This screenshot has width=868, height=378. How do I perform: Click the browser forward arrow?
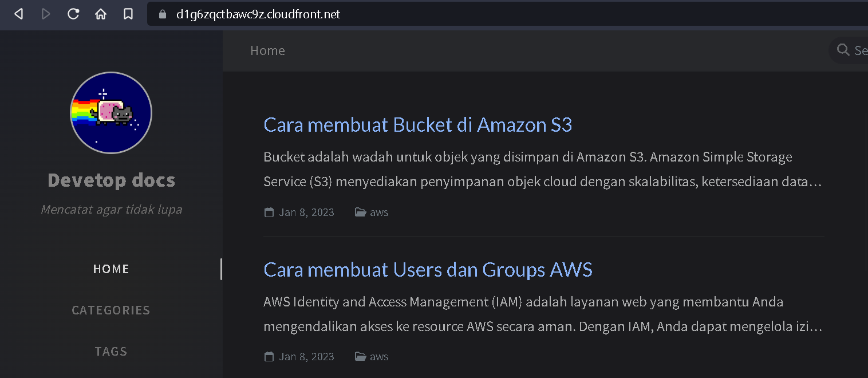coord(46,14)
